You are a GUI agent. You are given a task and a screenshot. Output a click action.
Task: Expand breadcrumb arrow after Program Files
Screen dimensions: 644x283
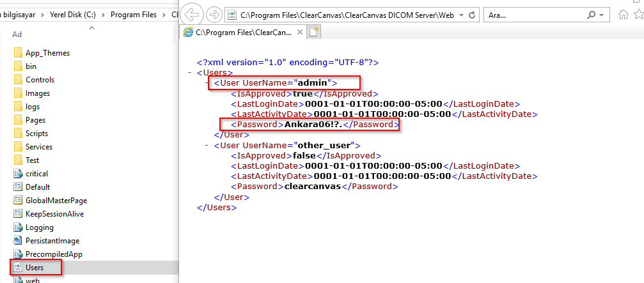(164, 15)
